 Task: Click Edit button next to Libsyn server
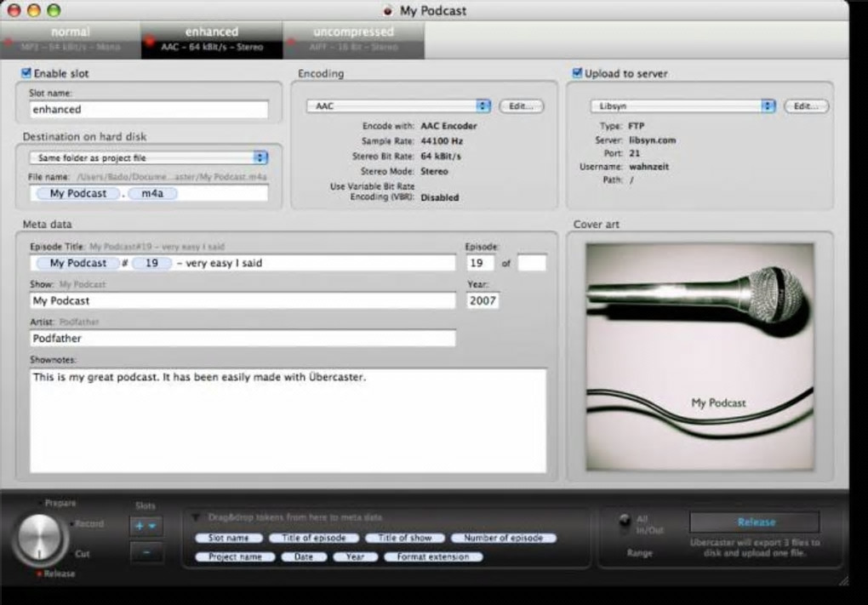(807, 106)
